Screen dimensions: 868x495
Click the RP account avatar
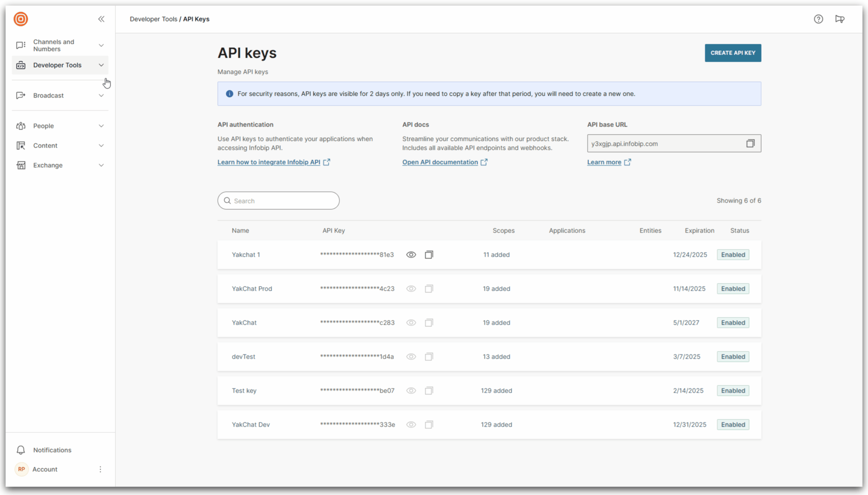point(21,469)
